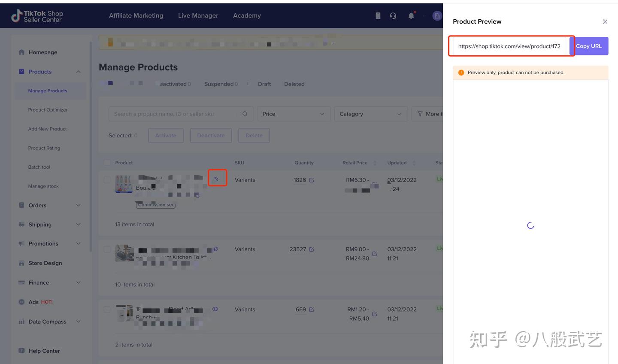Open Affiliate Marketing in top menu

(x=136, y=15)
